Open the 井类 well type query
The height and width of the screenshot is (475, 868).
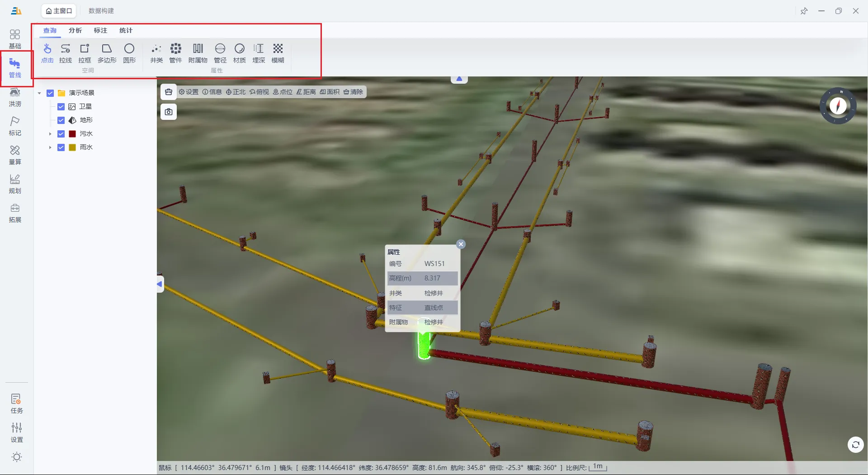(156, 53)
